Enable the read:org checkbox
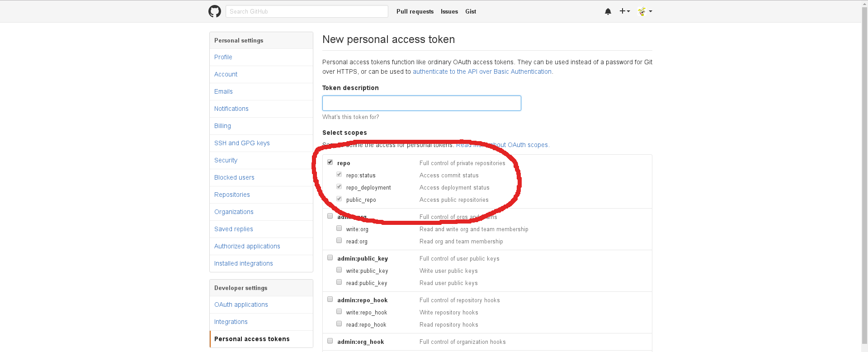Image resolution: width=868 pixels, height=352 pixels. pyautogui.click(x=339, y=240)
